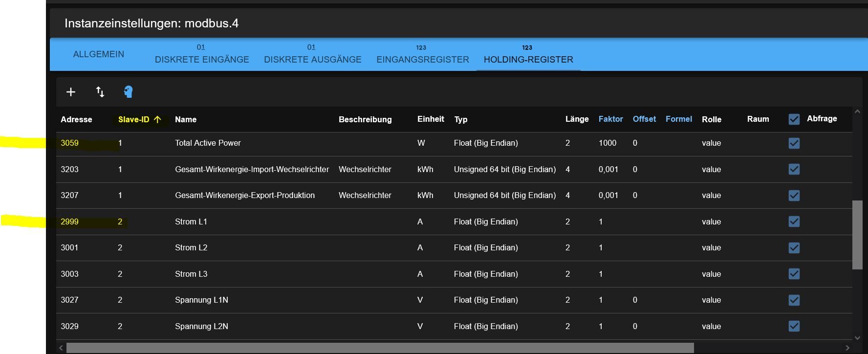The width and height of the screenshot is (868, 354).
Task: Click the horizontal scrollbar thumb
Action: tap(380, 348)
